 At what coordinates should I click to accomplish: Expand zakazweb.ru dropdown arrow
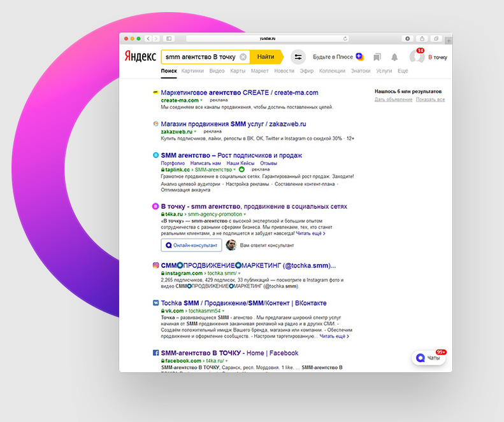coord(195,132)
